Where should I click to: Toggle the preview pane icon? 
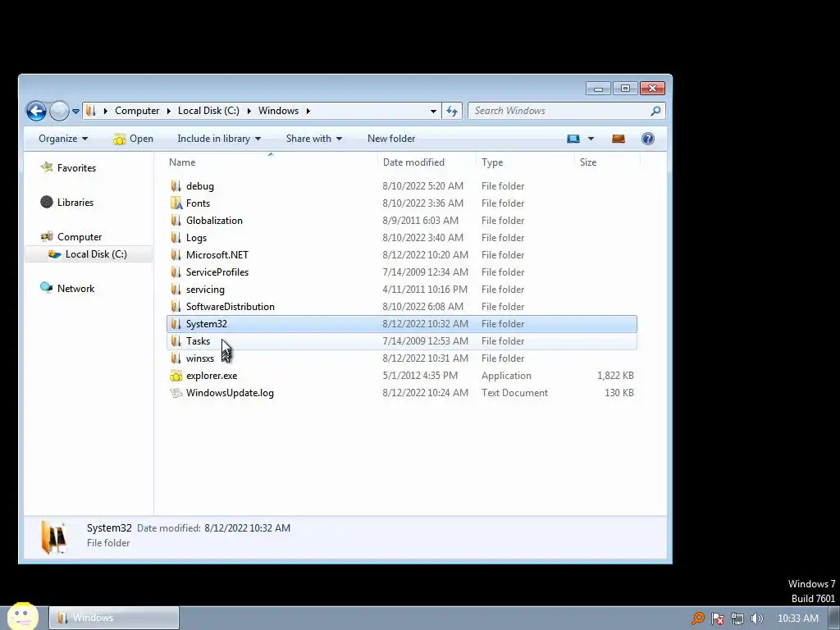pos(619,139)
